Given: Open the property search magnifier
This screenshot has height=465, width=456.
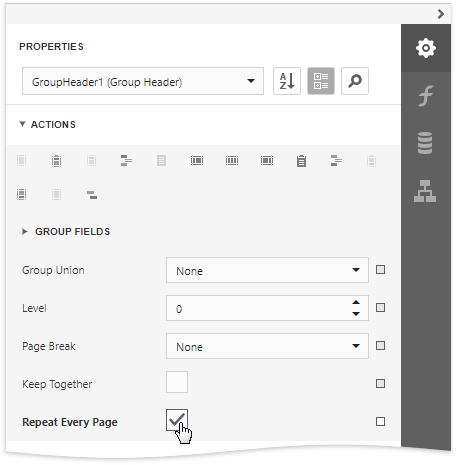Looking at the screenshot, I should point(355,81).
